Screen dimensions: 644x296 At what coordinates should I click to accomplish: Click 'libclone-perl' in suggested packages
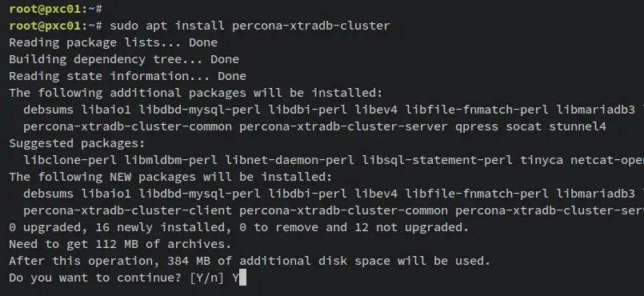[70, 160]
